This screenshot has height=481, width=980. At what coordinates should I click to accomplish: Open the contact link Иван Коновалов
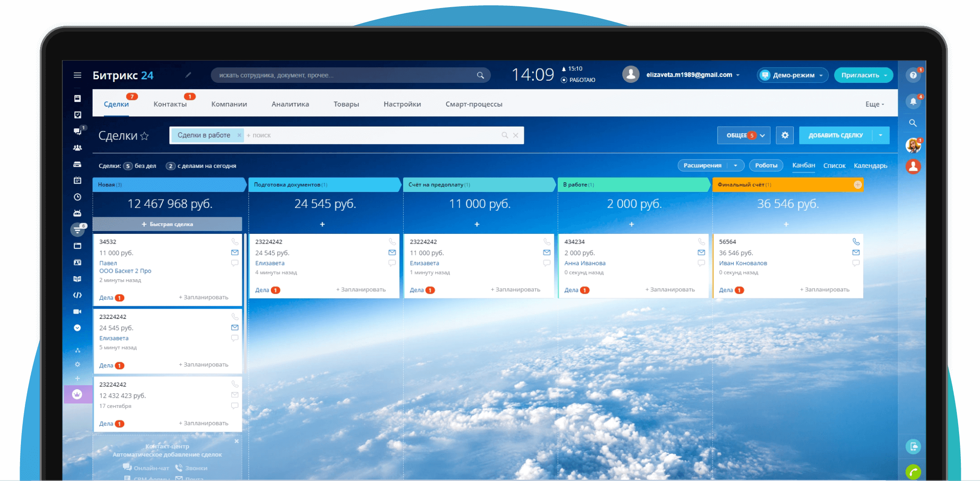[x=743, y=263]
